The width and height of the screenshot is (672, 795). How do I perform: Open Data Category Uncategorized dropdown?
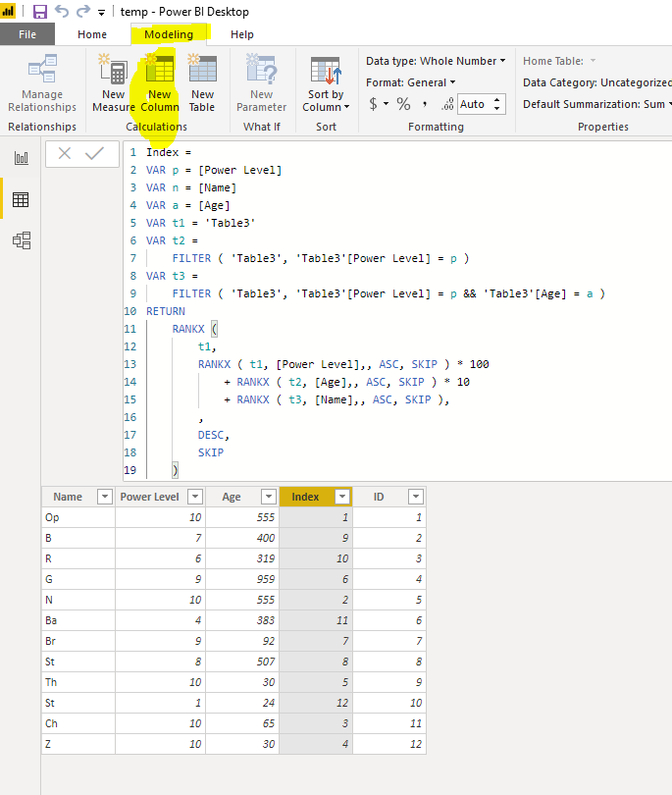pyautogui.click(x=597, y=82)
